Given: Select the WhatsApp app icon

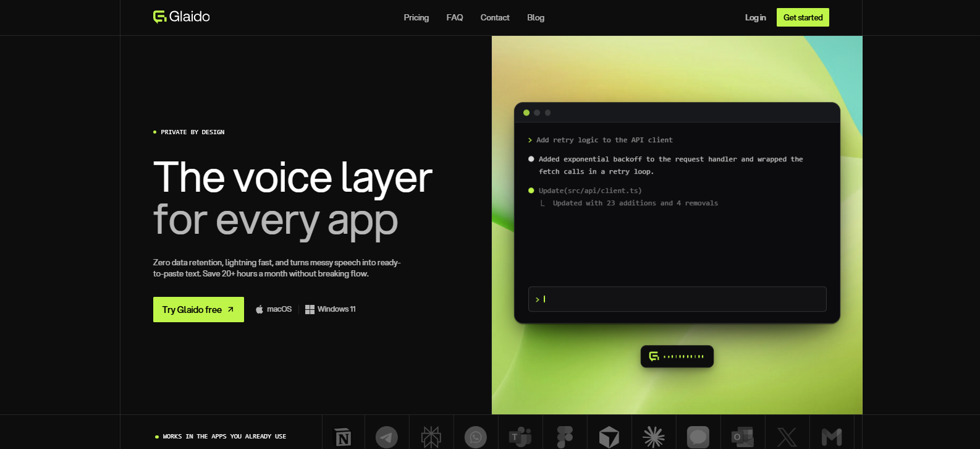Looking at the screenshot, I should click(476, 437).
